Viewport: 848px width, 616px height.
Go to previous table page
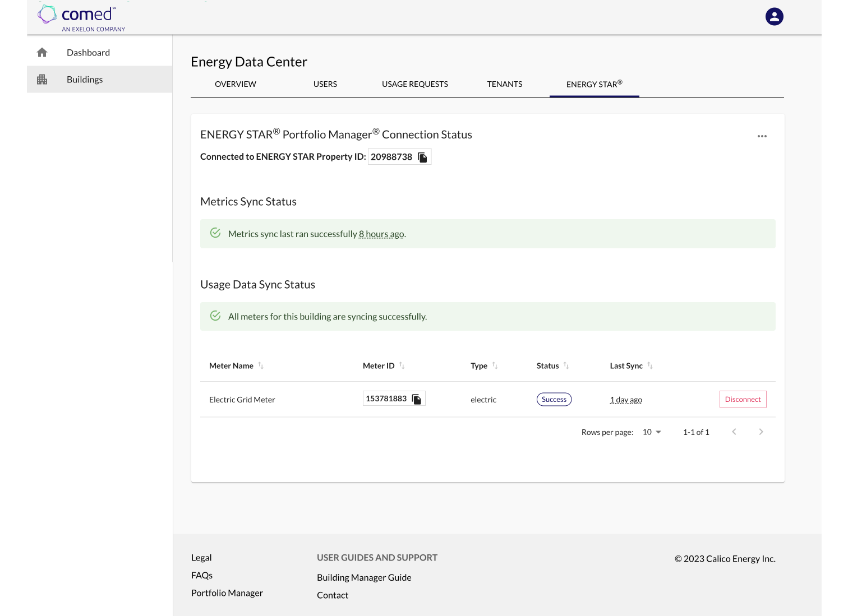click(734, 432)
